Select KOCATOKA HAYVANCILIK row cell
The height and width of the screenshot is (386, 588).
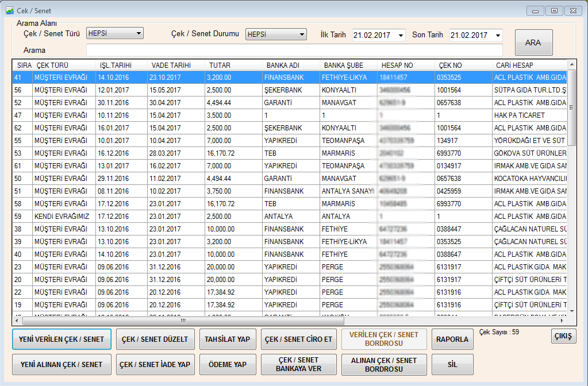click(x=529, y=179)
